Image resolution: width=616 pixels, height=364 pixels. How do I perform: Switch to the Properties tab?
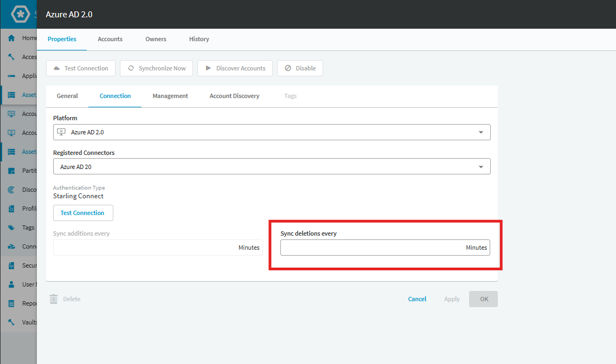[x=62, y=39]
